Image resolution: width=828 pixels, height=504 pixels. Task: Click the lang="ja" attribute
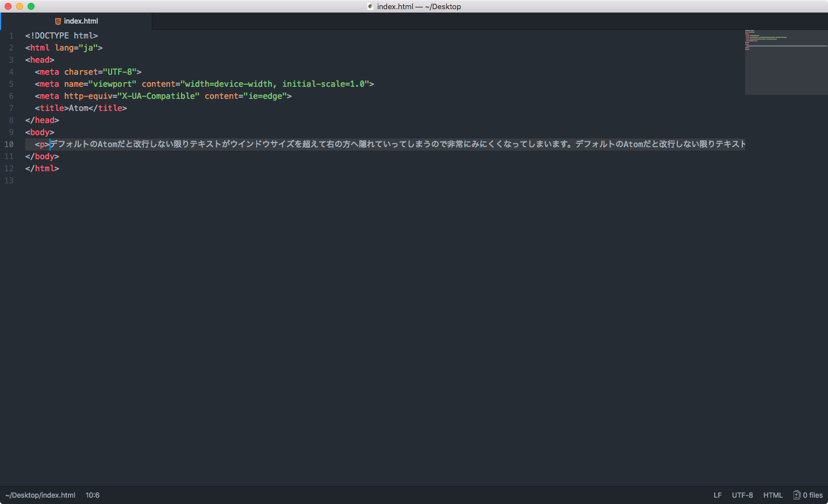click(76, 48)
